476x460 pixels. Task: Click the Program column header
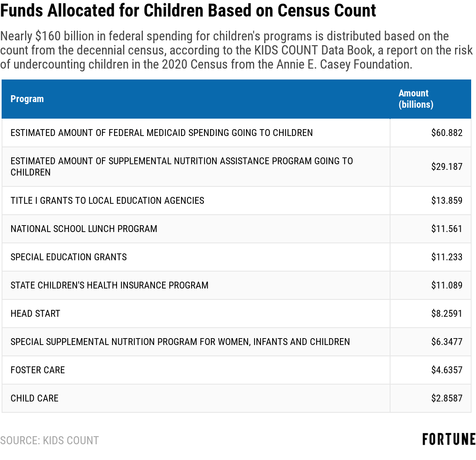[x=27, y=99]
